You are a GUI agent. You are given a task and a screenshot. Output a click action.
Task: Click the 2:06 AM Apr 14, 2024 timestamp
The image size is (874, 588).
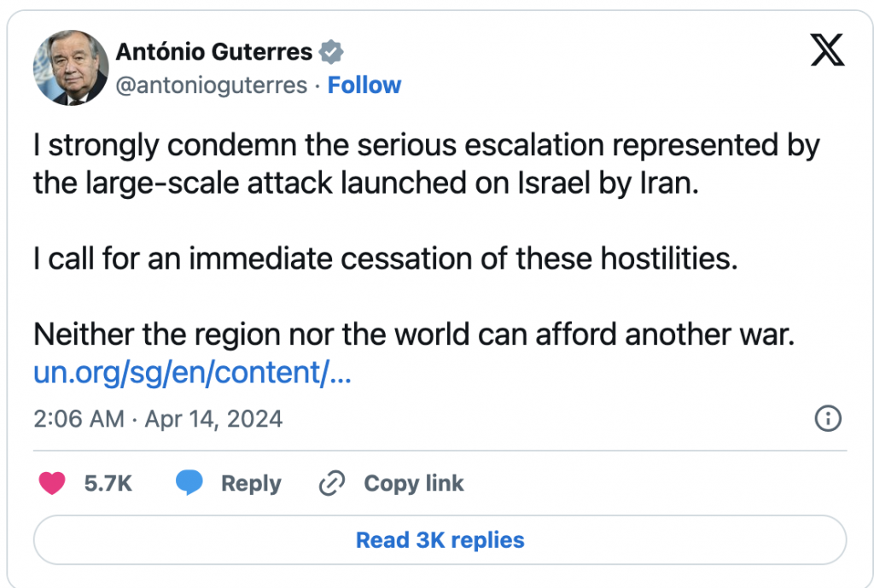(158, 419)
